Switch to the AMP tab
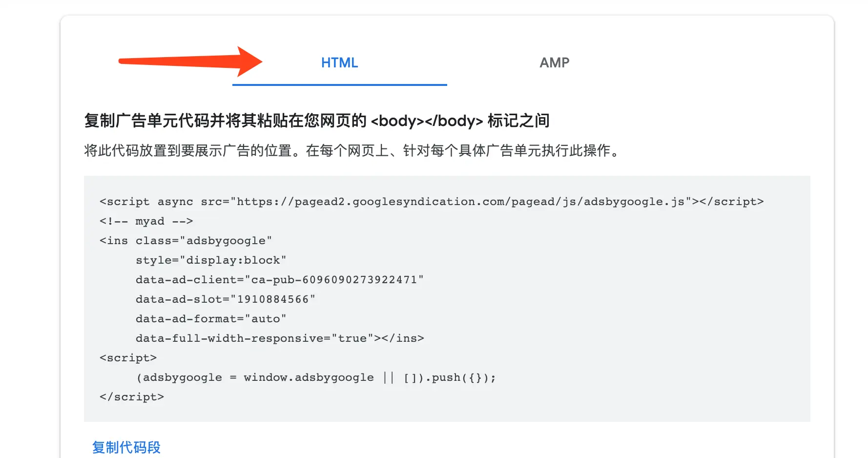The width and height of the screenshot is (868, 458). pos(555,62)
